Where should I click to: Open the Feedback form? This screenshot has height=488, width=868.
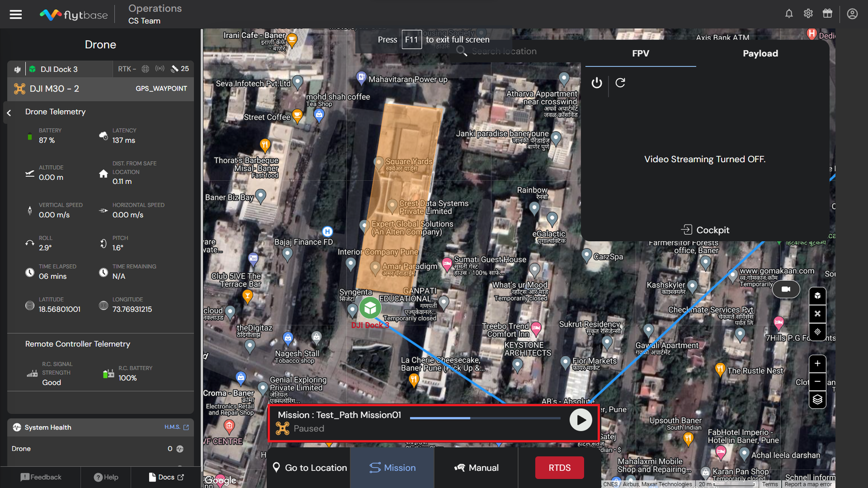pos(41,477)
